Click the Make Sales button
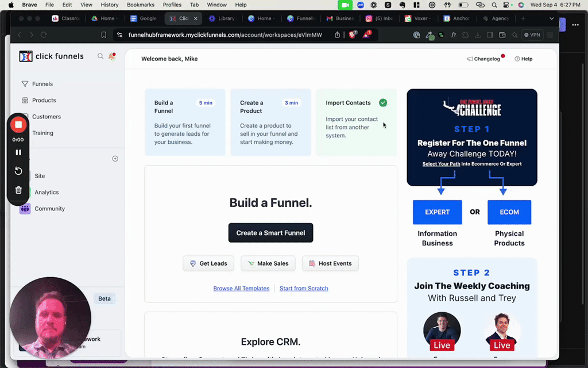The width and height of the screenshot is (588, 368). click(268, 263)
